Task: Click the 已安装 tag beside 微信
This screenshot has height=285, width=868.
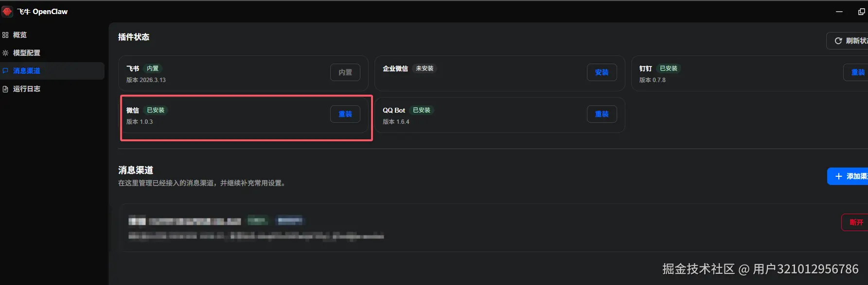Action: click(x=156, y=110)
